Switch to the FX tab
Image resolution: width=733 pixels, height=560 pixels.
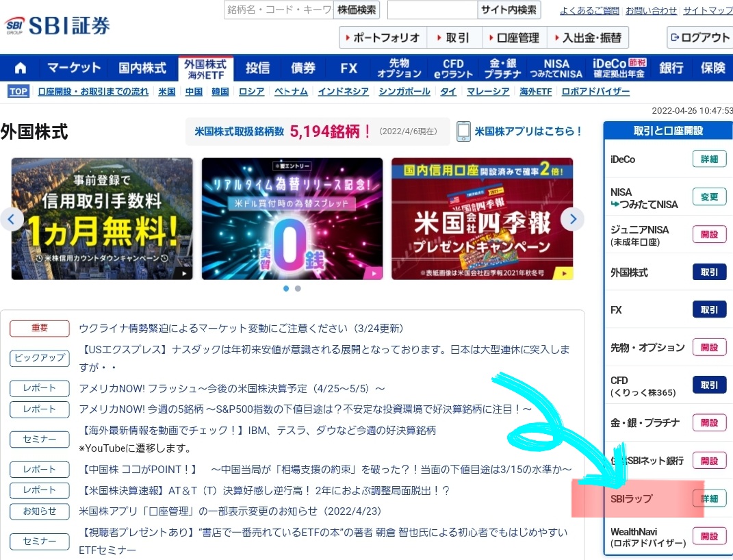tap(349, 68)
